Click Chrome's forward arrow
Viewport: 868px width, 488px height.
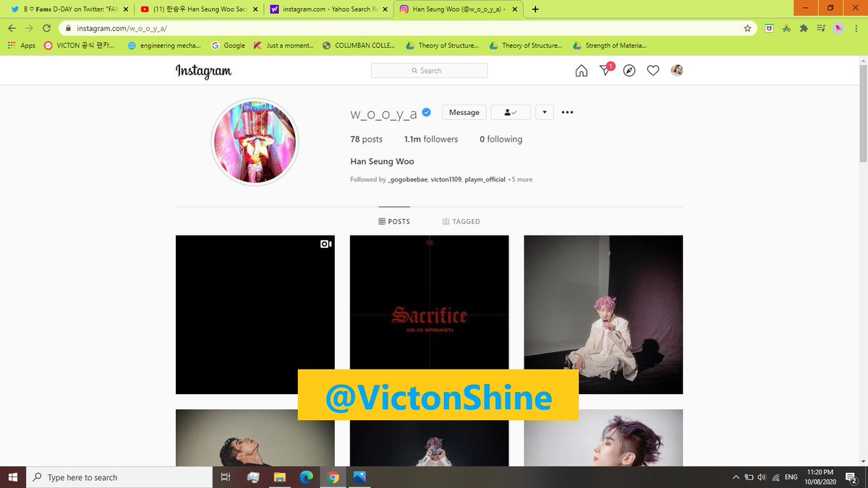[29, 28]
